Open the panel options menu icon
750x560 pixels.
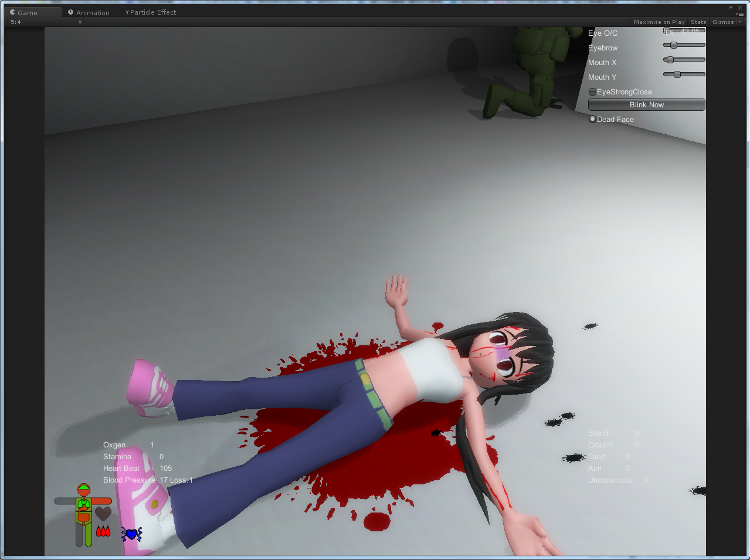click(739, 14)
